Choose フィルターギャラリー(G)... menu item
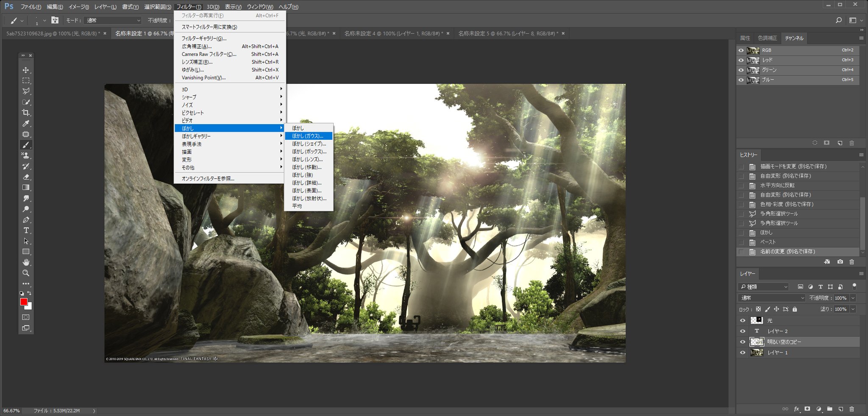 tap(230, 39)
